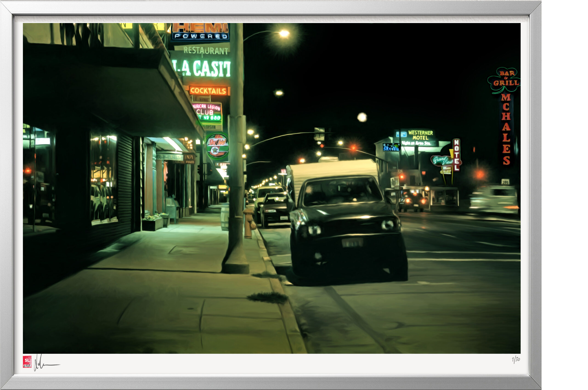Click the vertical red MOTEL sign
The width and height of the screenshot is (588, 390).
[456, 155]
